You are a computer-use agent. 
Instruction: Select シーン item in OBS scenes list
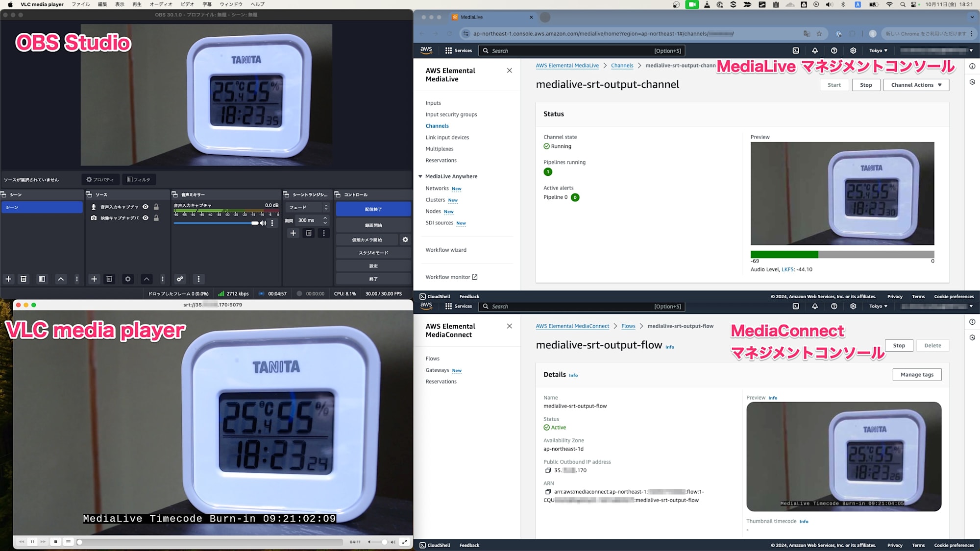(42, 208)
